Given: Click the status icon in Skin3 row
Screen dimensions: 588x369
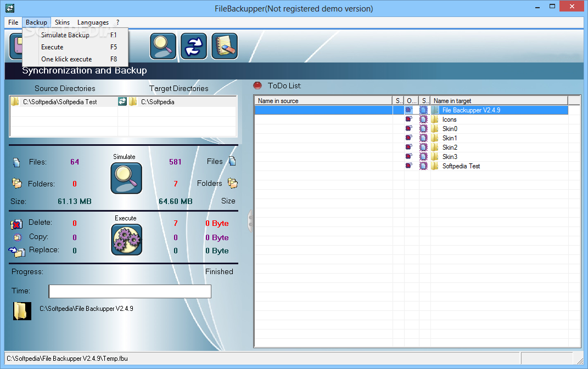Looking at the screenshot, I should (x=423, y=157).
